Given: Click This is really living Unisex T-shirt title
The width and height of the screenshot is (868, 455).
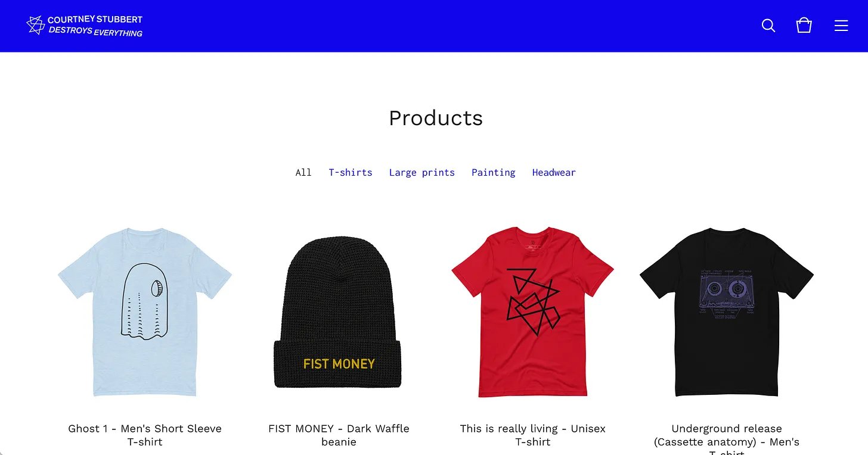Looking at the screenshot, I should click(533, 435).
